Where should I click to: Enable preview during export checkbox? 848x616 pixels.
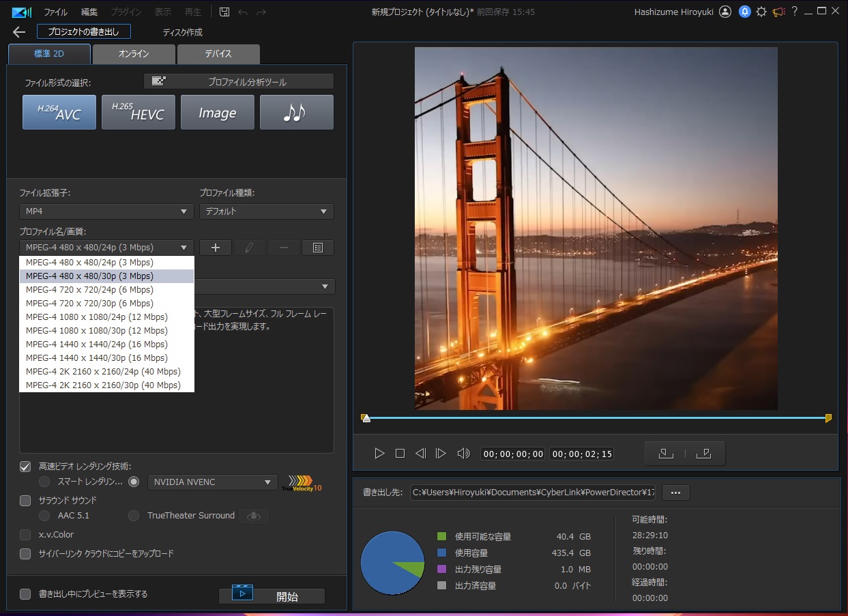click(x=25, y=594)
